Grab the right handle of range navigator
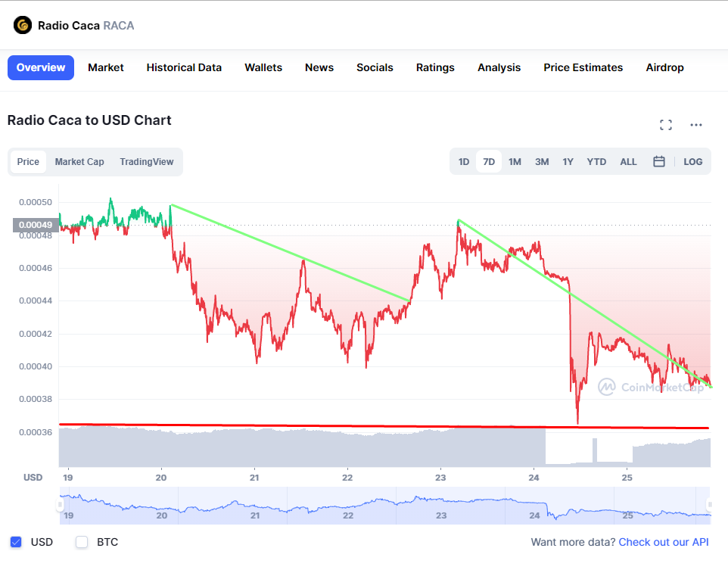 coord(709,504)
